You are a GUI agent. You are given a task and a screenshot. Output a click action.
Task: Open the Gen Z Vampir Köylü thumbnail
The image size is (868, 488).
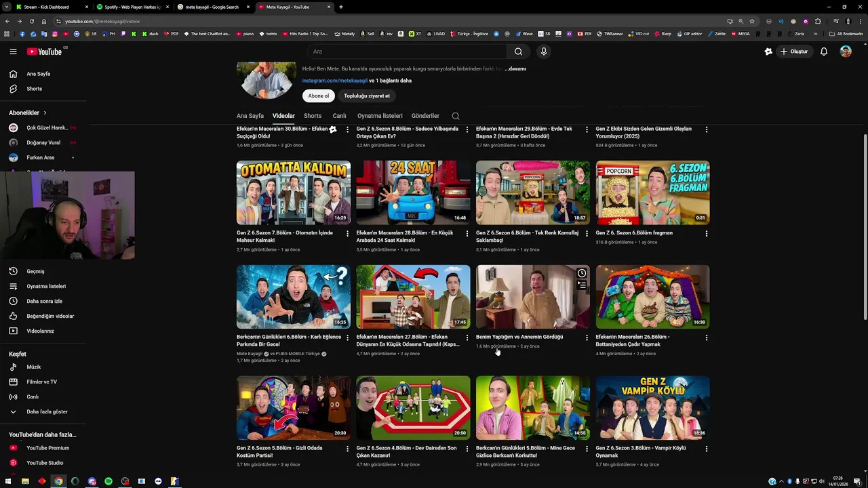pyautogui.click(x=652, y=407)
